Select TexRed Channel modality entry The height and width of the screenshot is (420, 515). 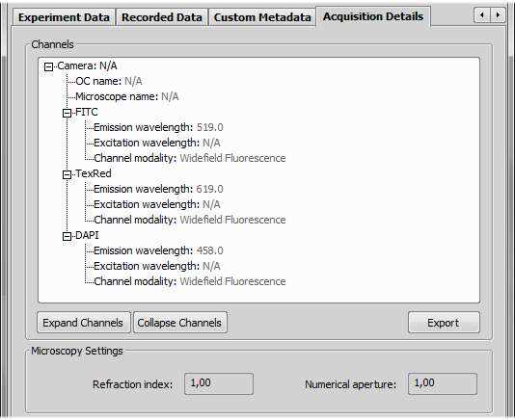[190, 220]
